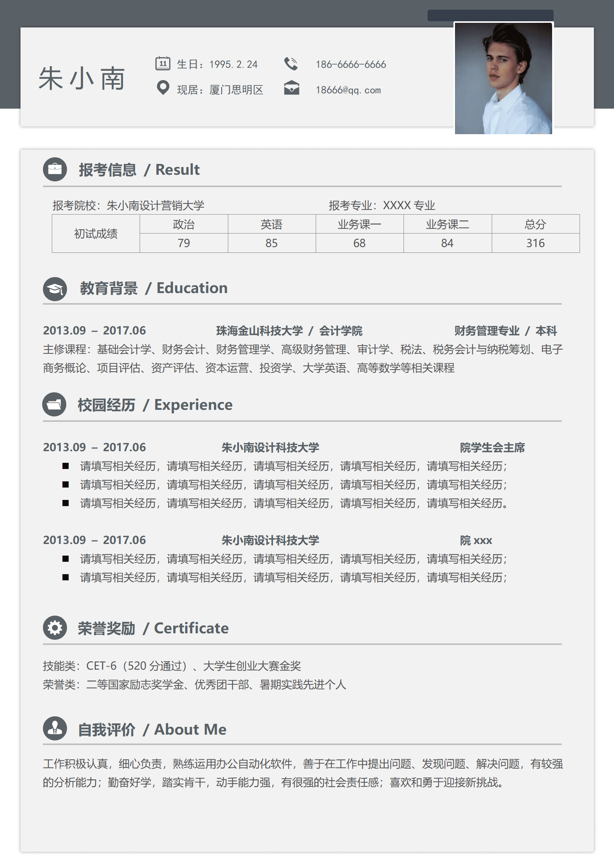Click the person icon beside 自我评价
Image resolution: width=614 pixels, height=868 pixels.
[x=55, y=728]
